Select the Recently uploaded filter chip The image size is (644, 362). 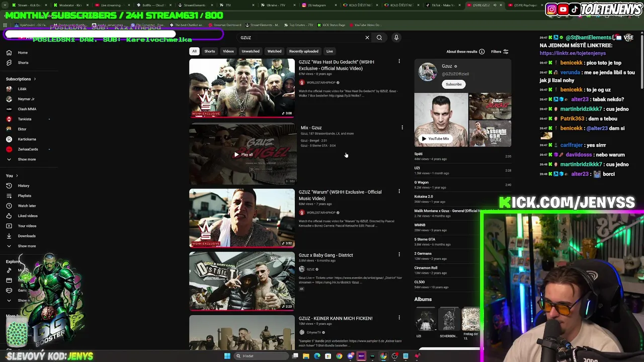303,51
